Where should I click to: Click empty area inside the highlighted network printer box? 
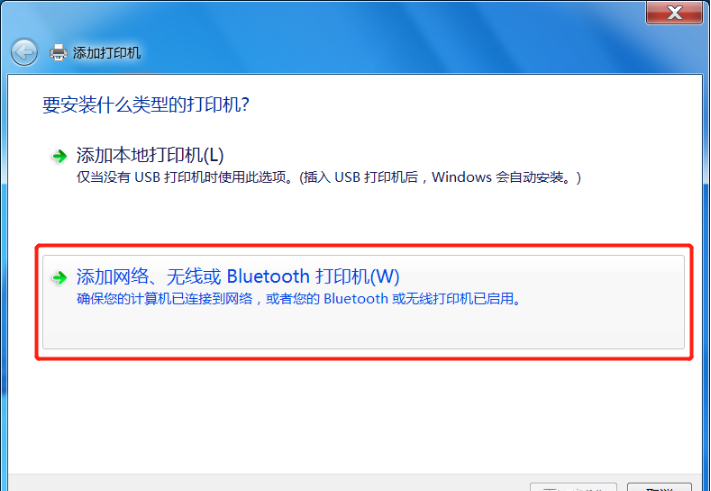(363, 329)
